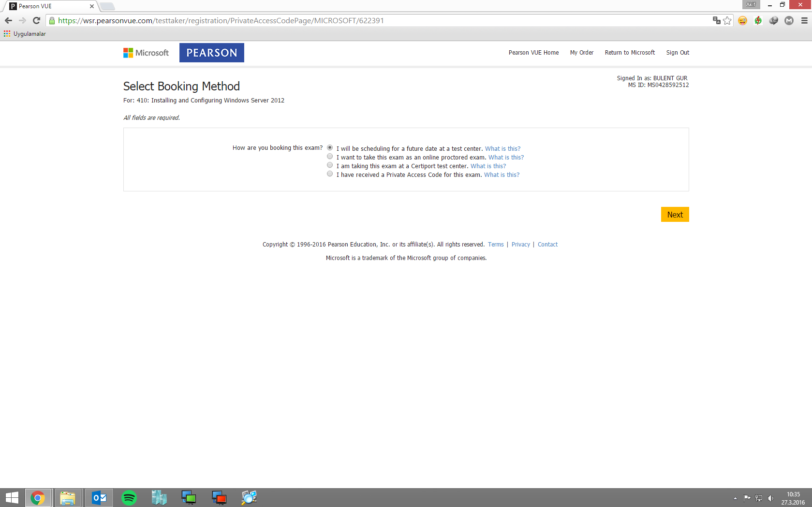The height and width of the screenshot is (507, 812).
Task: Open the Akif profile switcher
Action: (751, 4)
